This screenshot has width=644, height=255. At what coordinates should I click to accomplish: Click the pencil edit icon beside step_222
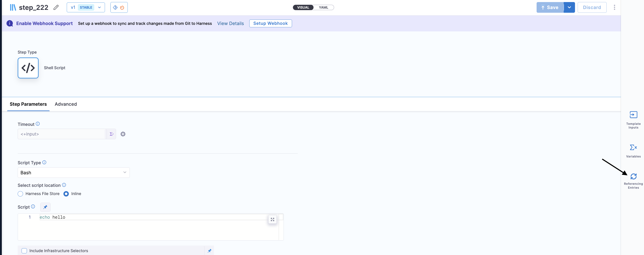coord(56,8)
